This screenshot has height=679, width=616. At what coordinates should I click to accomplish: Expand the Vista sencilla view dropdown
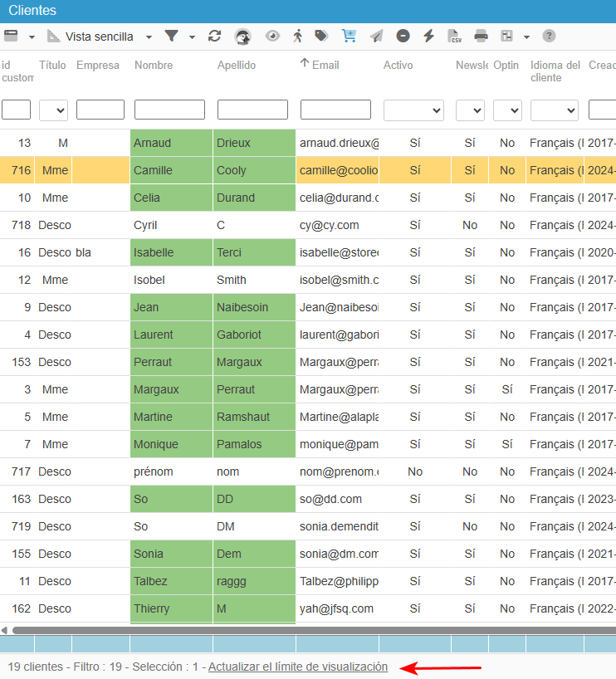(149, 37)
